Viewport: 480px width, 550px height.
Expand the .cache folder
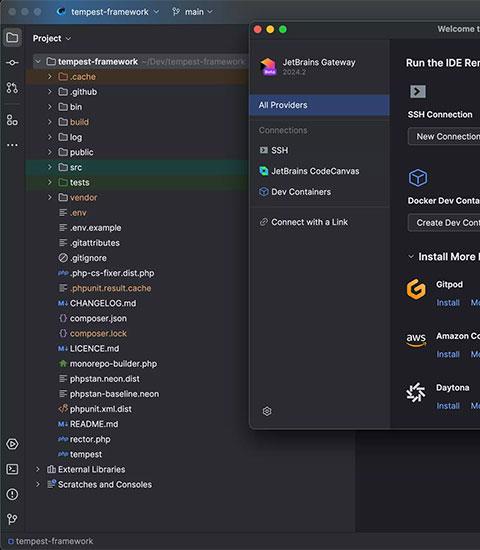coord(49,77)
